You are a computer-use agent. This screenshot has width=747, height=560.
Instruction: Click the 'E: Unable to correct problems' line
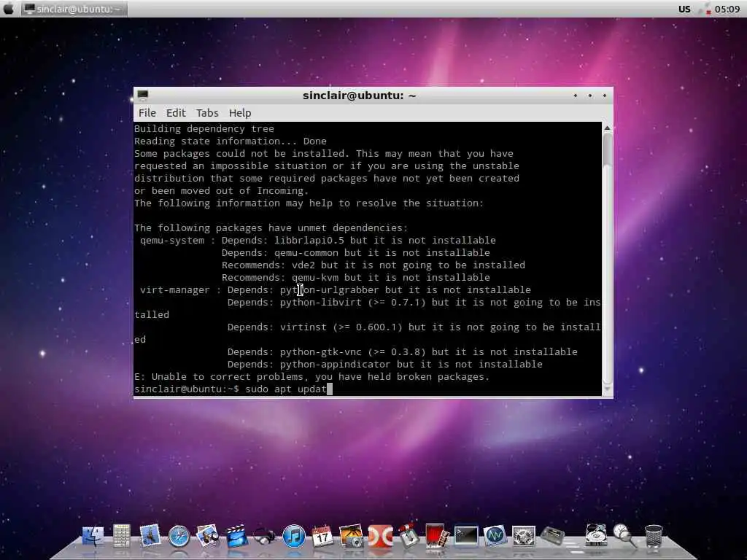312,377
